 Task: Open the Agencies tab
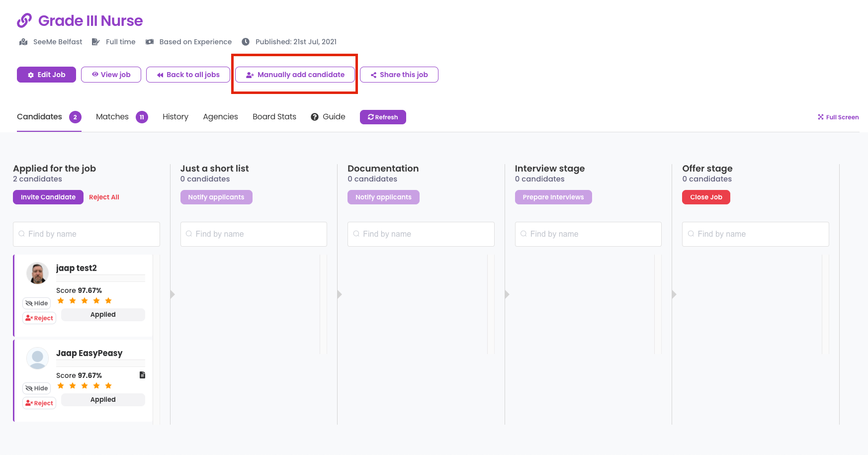click(220, 117)
